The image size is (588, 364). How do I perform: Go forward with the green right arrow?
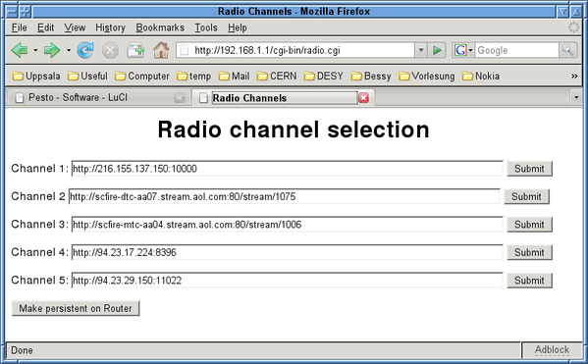click(52, 50)
